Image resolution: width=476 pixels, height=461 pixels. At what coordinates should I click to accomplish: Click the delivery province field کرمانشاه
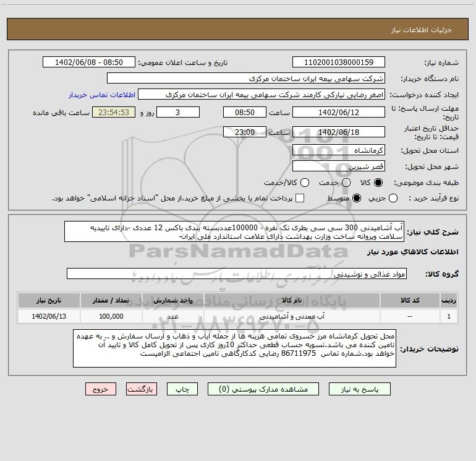(x=339, y=150)
